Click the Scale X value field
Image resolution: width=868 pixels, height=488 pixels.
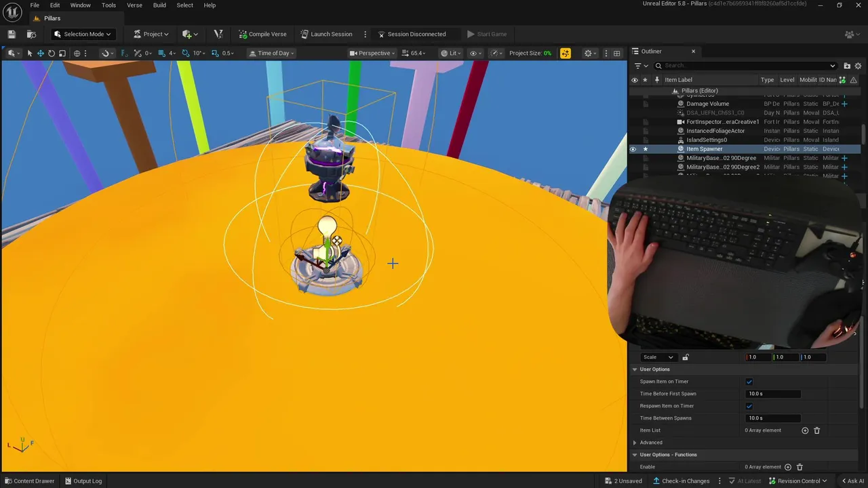[x=759, y=357]
